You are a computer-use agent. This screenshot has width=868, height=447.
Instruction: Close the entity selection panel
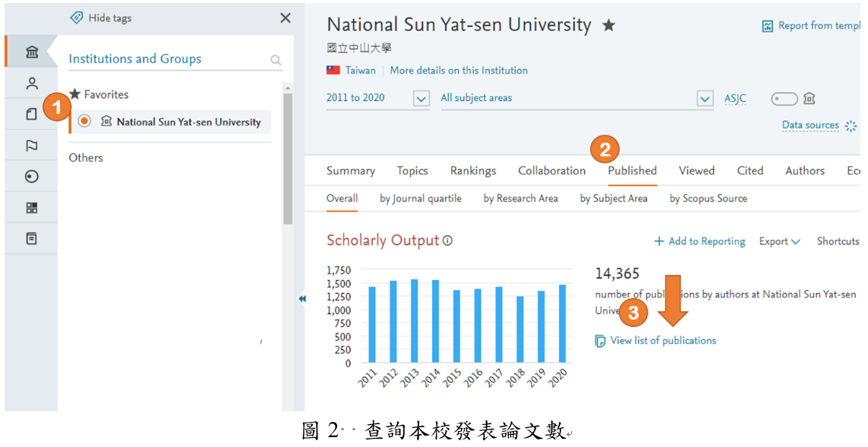pos(286,18)
